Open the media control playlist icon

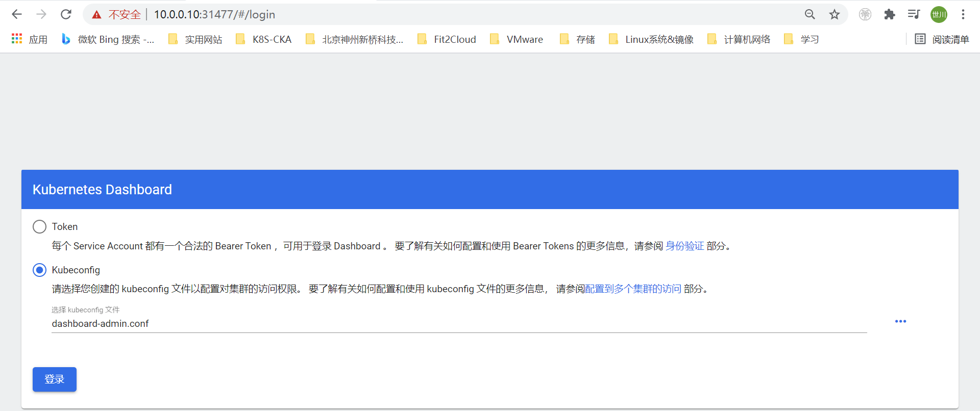914,14
